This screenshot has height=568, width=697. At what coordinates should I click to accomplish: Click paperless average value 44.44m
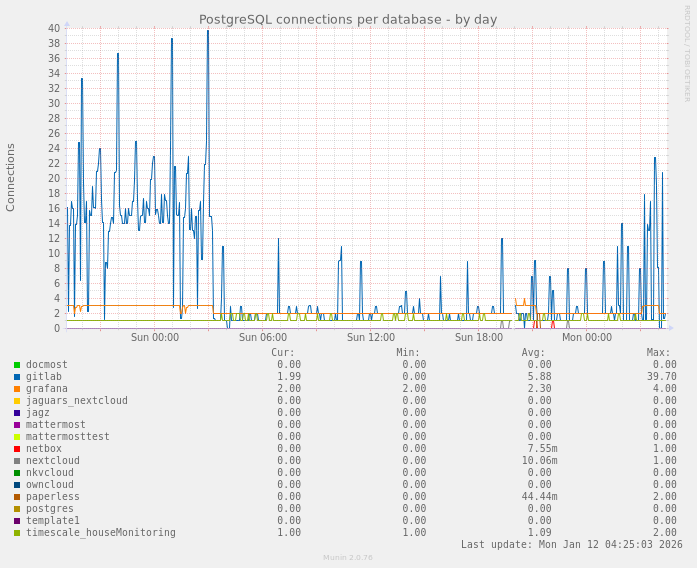(x=539, y=496)
